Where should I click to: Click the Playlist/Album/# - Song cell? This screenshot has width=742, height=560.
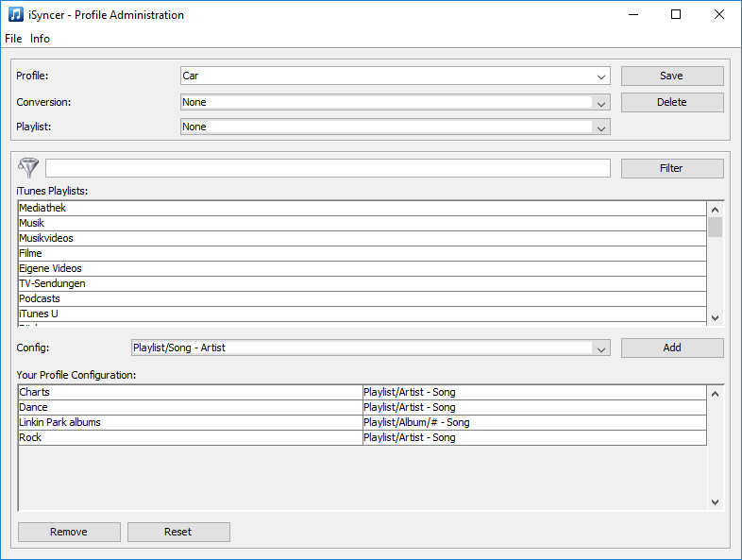(x=534, y=423)
